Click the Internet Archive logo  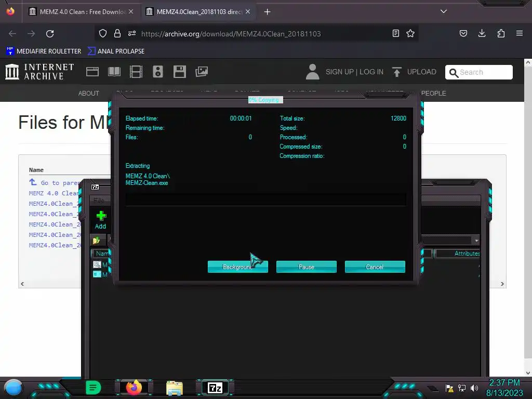[39, 72]
